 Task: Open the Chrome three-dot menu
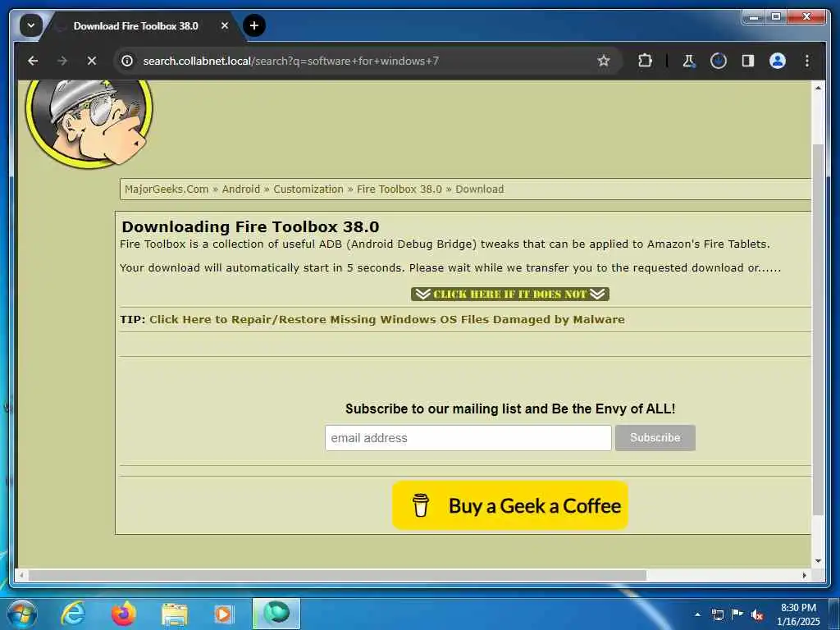click(807, 61)
